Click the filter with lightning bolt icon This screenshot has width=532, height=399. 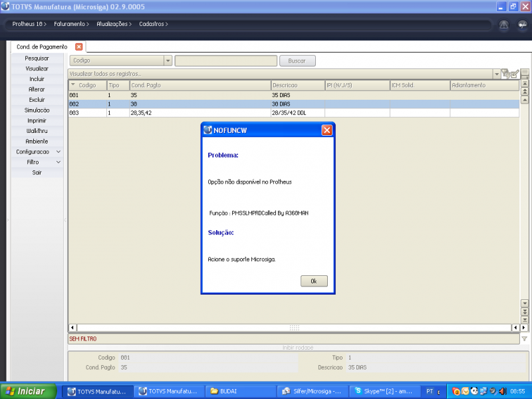pos(505,74)
